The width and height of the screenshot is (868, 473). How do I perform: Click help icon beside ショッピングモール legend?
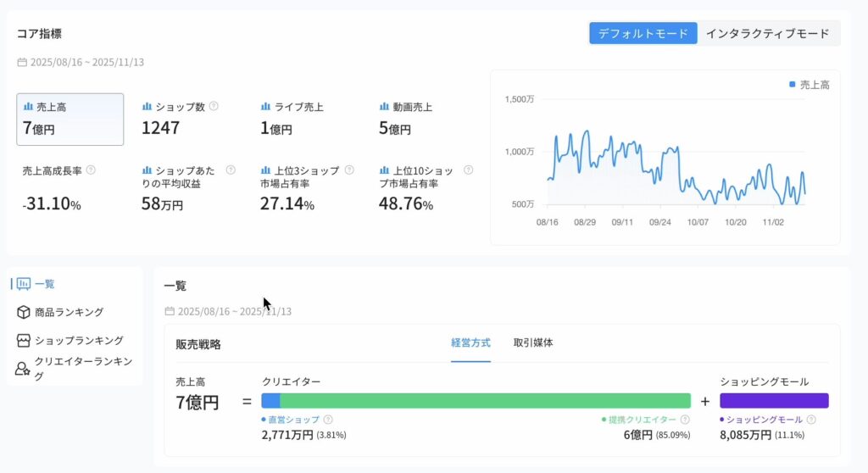[x=811, y=420]
